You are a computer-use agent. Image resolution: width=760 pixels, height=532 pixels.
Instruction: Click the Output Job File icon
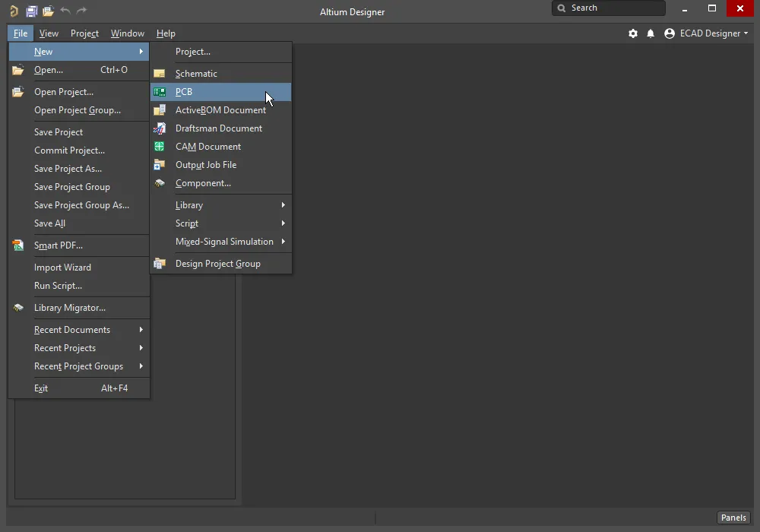pos(160,165)
